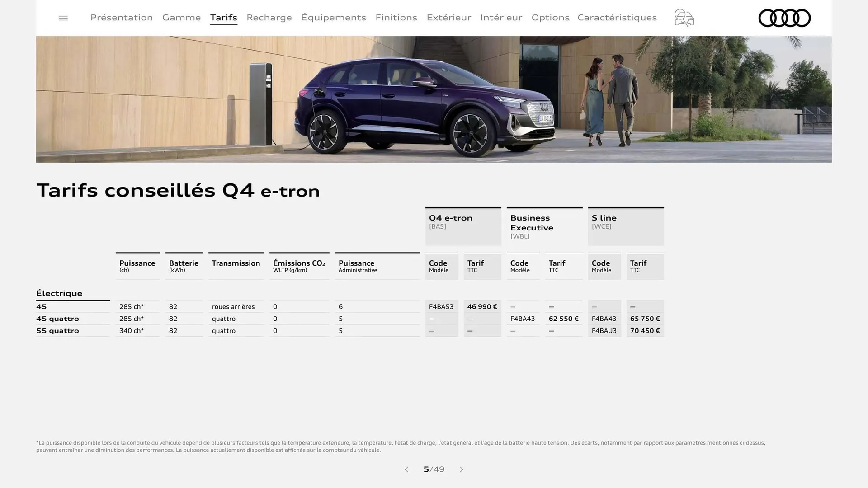Open the Présentation section
This screenshot has width=868, height=488.
tap(121, 18)
